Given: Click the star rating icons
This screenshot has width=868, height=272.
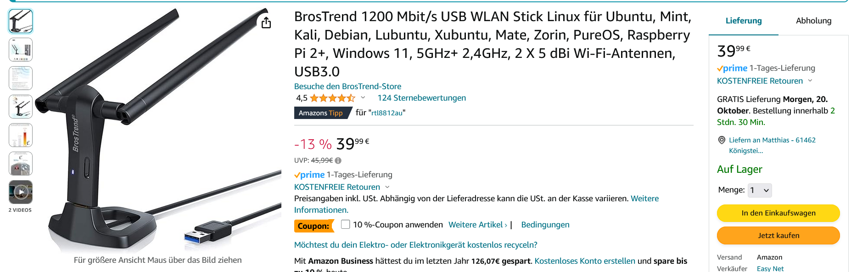Looking at the screenshot, I should 332,98.
